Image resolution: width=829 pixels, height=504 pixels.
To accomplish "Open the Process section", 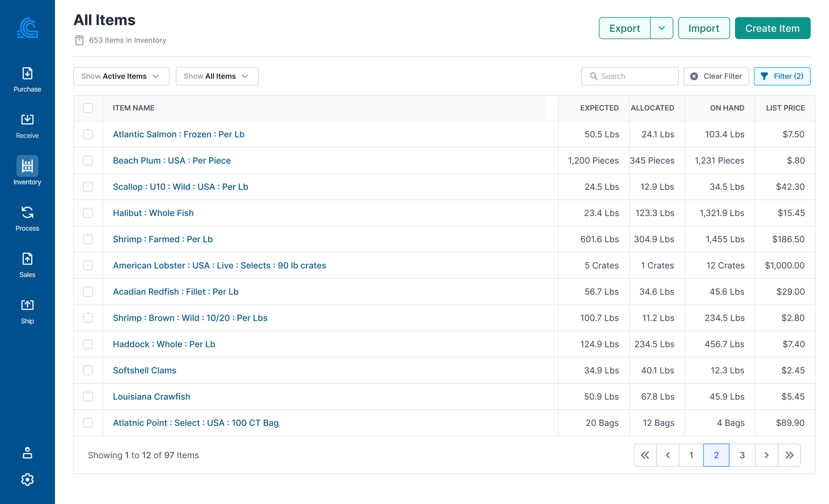I will click(27, 219).
